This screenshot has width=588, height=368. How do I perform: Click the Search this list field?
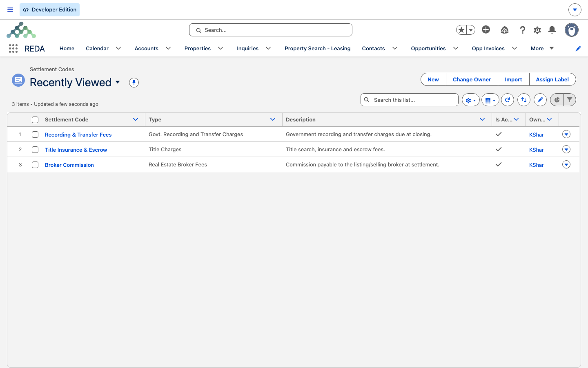point(410,100)
